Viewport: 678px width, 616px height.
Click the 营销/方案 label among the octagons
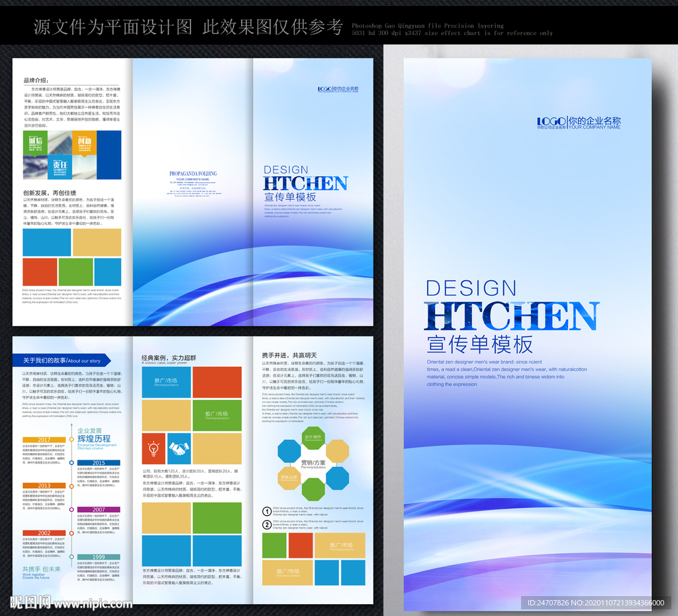[x=313, y=462]
